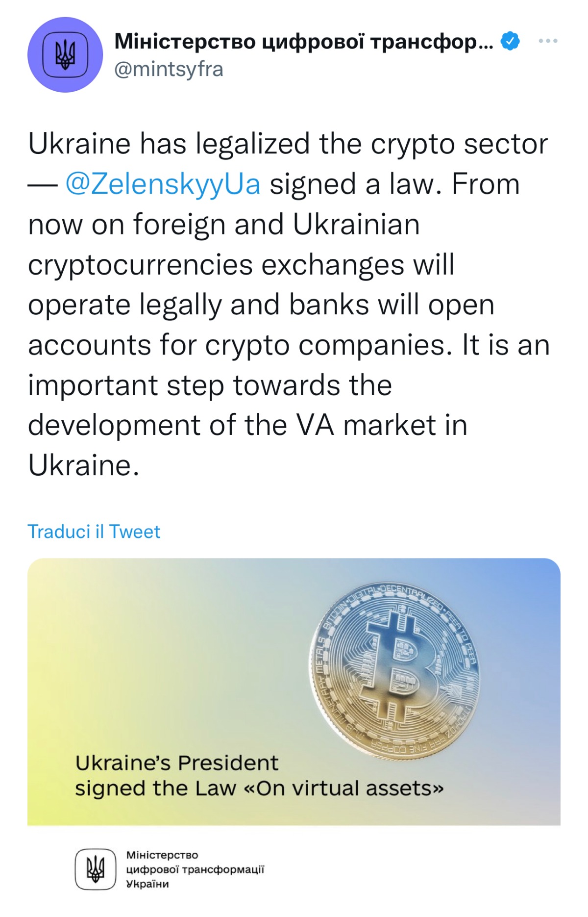Click the "cryptocurrencies exchanges will" line
The image size is (588, 917).
coord(241,265)
